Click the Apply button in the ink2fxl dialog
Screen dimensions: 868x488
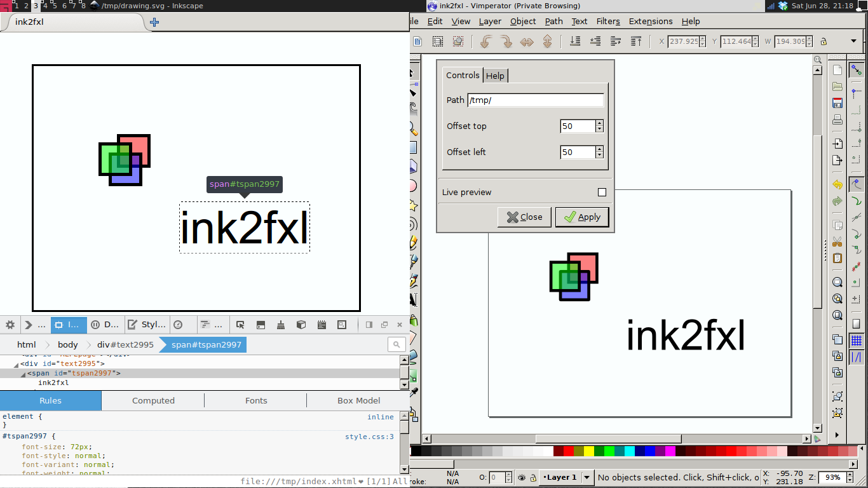point(582,217)
